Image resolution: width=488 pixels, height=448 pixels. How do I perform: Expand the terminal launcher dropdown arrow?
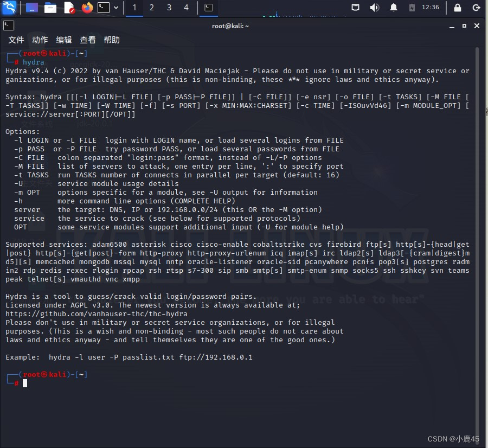click(x=116, y=8)
